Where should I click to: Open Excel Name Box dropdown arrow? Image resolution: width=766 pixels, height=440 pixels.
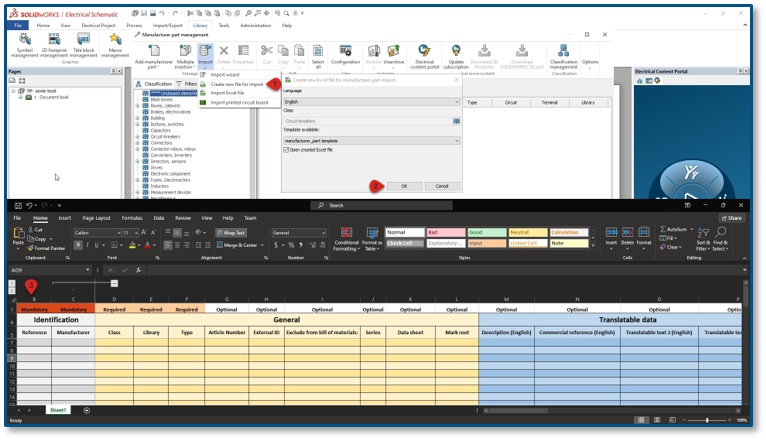[87, 270]
